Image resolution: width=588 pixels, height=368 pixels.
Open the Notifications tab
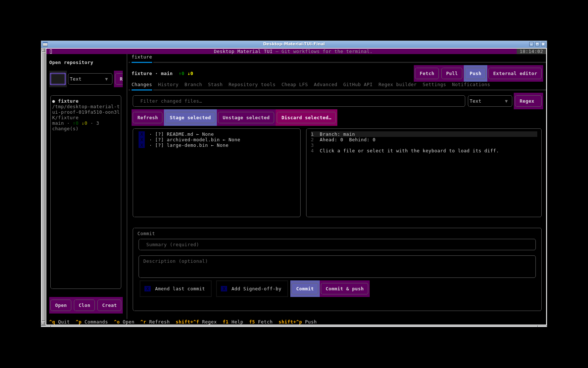tap(471, 85)
